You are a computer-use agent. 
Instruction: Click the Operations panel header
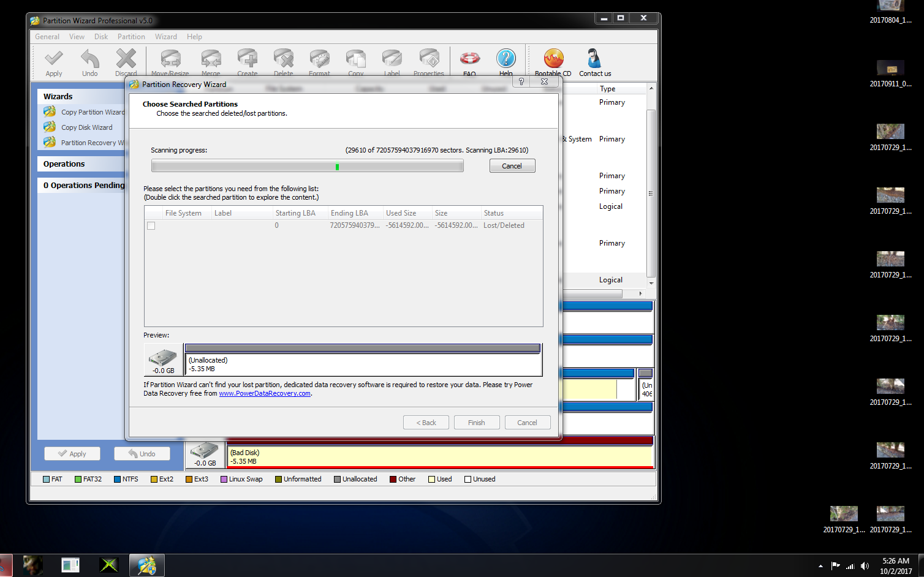tap(81, 164)
